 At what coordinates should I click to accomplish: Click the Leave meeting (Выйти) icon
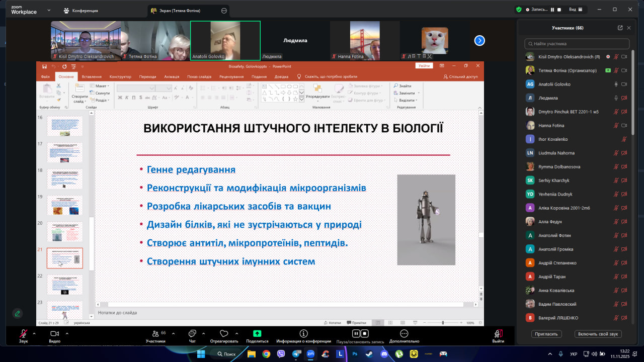pos(498,333)
